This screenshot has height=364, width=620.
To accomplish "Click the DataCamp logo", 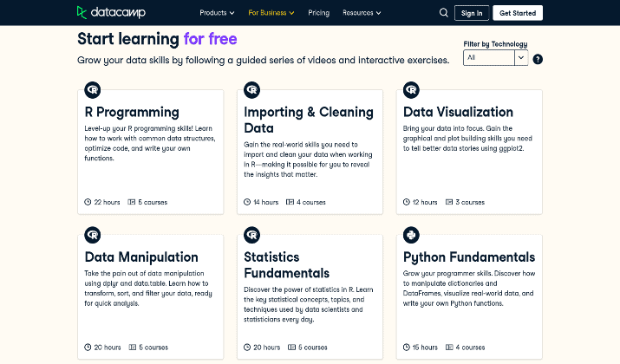I will pyautogui.click(x=111, y=13).
